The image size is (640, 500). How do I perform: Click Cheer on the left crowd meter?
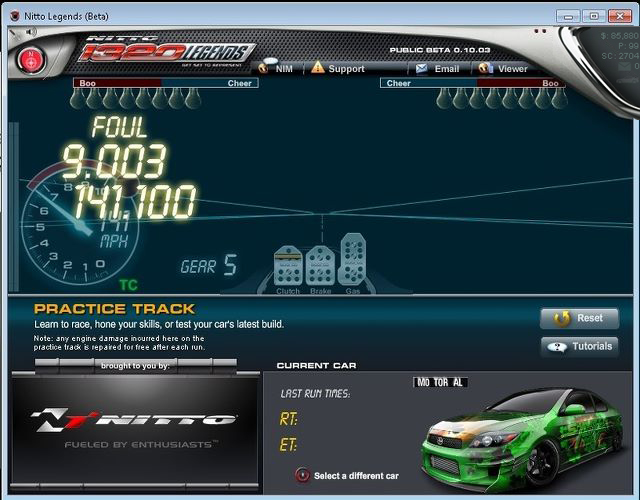[239, 83]
